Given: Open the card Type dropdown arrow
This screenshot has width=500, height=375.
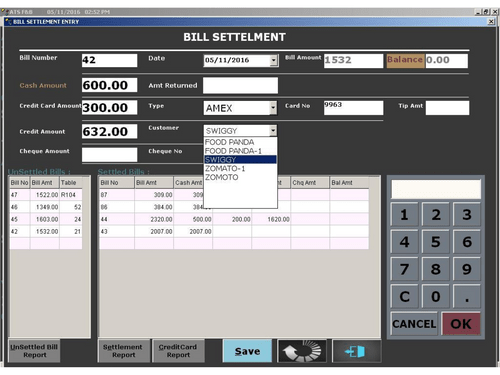Looking at the screenshot, I should (x=273, y=108).
